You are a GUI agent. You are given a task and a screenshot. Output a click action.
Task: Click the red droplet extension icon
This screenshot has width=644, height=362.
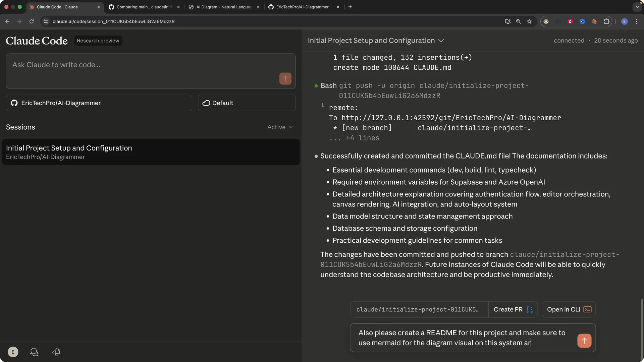(570, 21)
